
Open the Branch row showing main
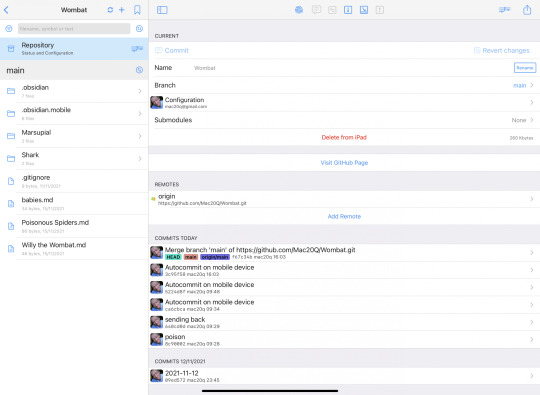[x=344, y=85]
